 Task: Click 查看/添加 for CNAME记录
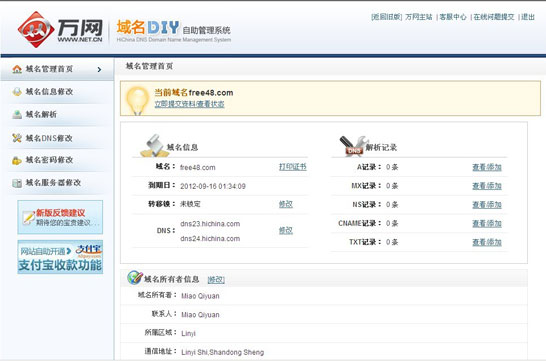pos(487,224)
